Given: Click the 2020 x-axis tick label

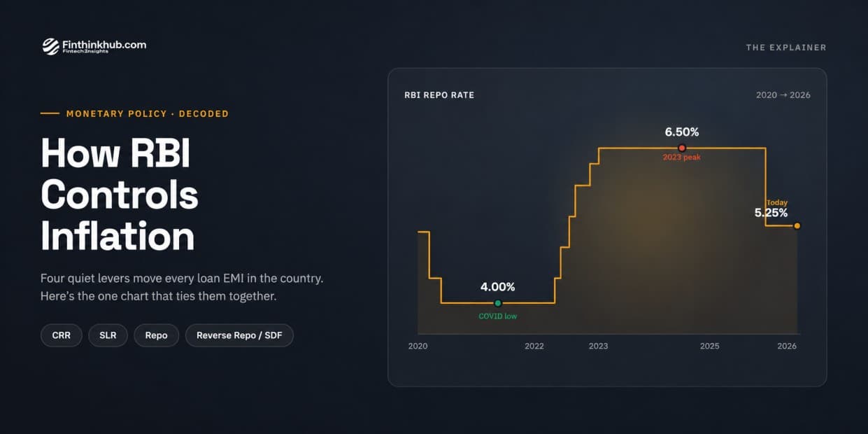Looking at the screenshot, I should (418, 346).
